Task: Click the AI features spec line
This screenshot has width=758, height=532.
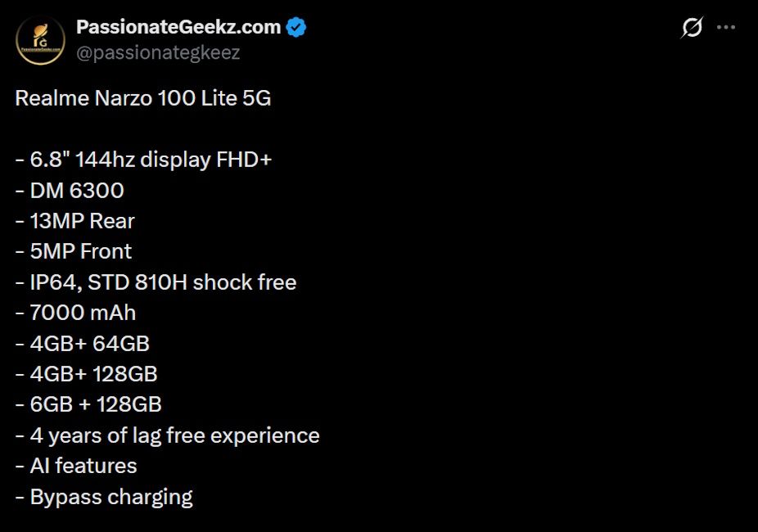Action: pos(76,466)
